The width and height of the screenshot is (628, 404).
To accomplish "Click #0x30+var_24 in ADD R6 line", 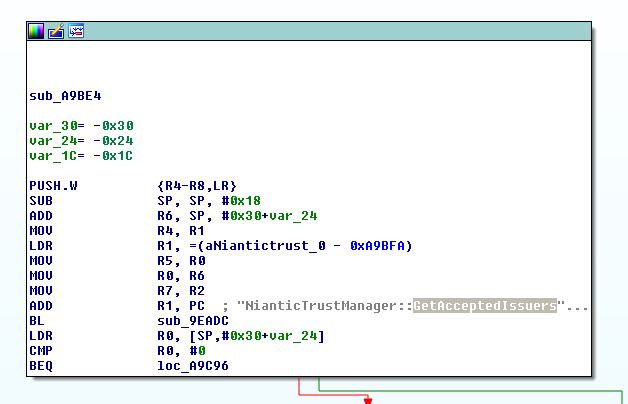I will (269, 216).
